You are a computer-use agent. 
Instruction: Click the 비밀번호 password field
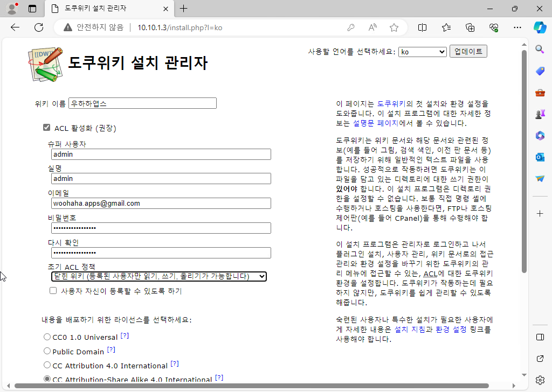coord(161,228)
